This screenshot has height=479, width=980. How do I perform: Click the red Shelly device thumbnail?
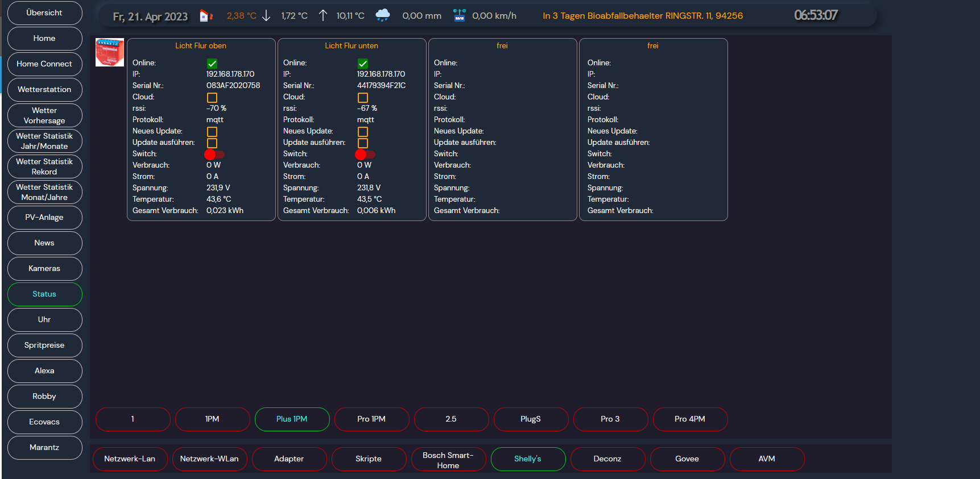(x=110, y=52)
